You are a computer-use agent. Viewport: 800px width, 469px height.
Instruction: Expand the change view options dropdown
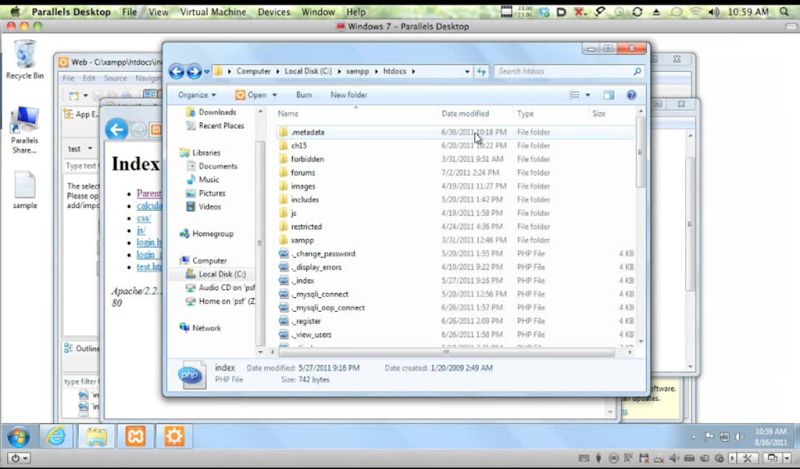tap(587, 95)
